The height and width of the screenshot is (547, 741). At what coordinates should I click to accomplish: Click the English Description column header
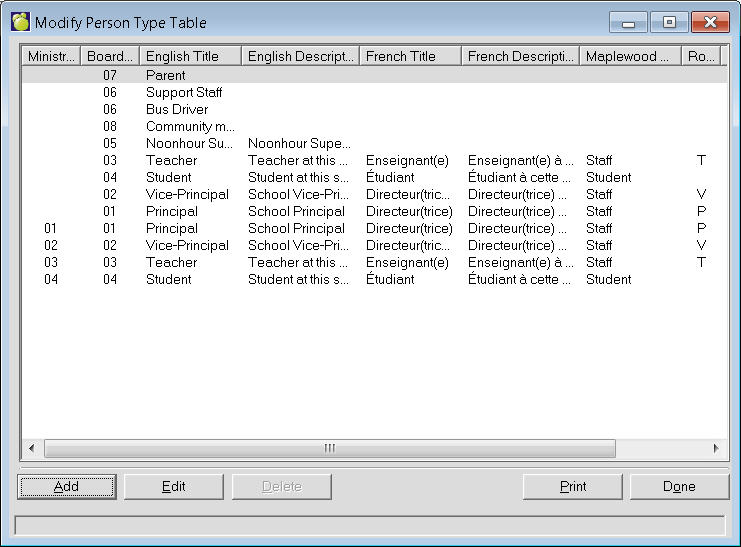click(x=300, y=56)
